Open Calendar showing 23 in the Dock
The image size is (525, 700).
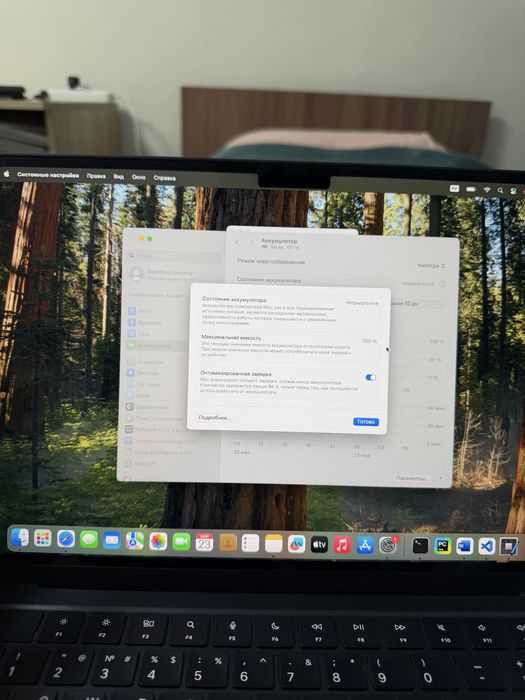coord(204,542)
